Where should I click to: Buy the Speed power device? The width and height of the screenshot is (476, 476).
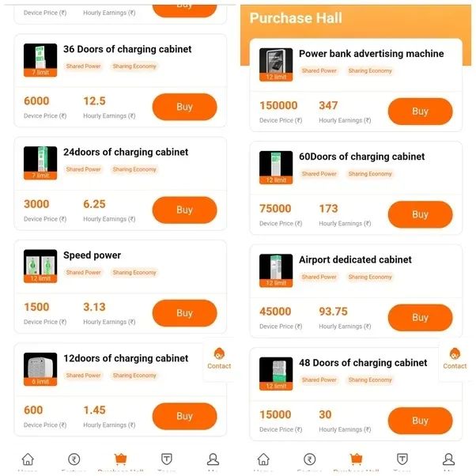(184, 313)
